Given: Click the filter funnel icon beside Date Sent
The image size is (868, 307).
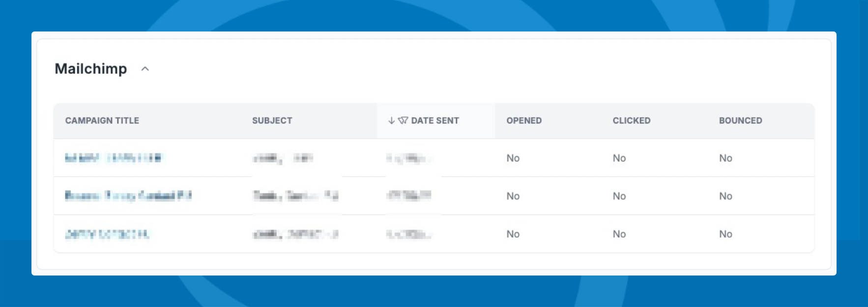Looking at the screenshot, I should tap(403, 121).
